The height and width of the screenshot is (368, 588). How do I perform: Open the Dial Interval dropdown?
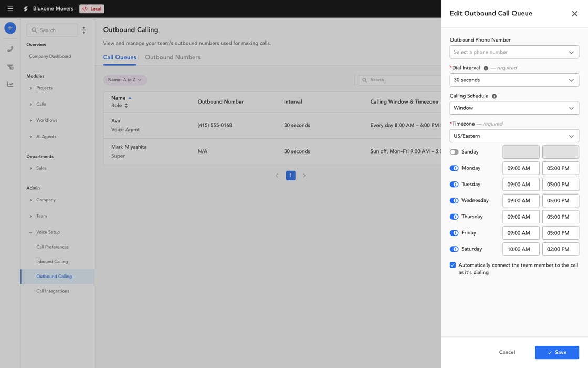pos(514,80)
